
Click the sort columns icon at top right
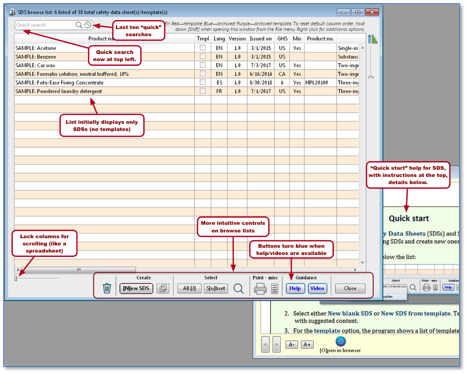point(373,39)
